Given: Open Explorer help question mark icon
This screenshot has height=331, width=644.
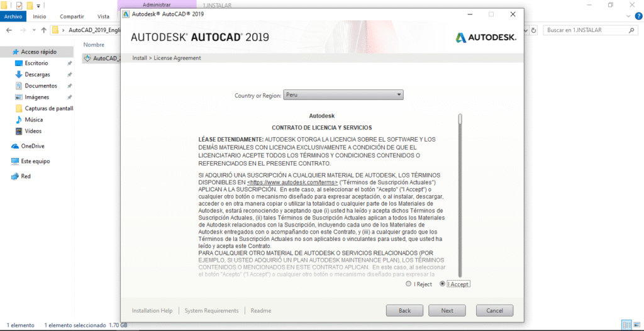Looking at the screenshot, I should pos(638,16).
